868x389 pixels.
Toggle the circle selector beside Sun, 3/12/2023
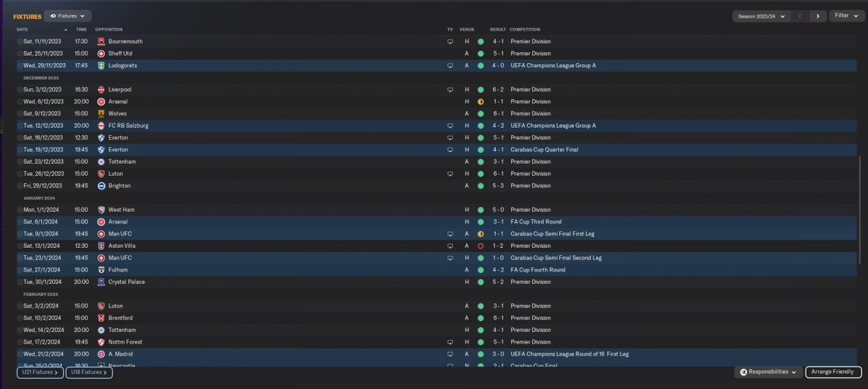coord(20,90)
